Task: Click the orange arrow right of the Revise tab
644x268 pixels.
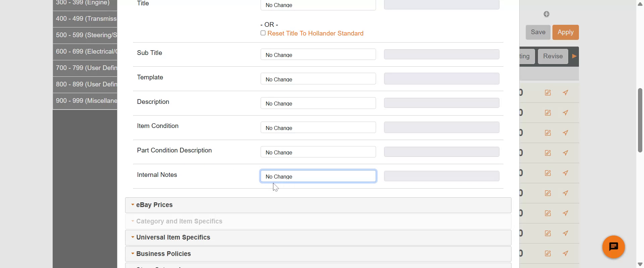Action: pyautogui.click(x=574, y=56)
